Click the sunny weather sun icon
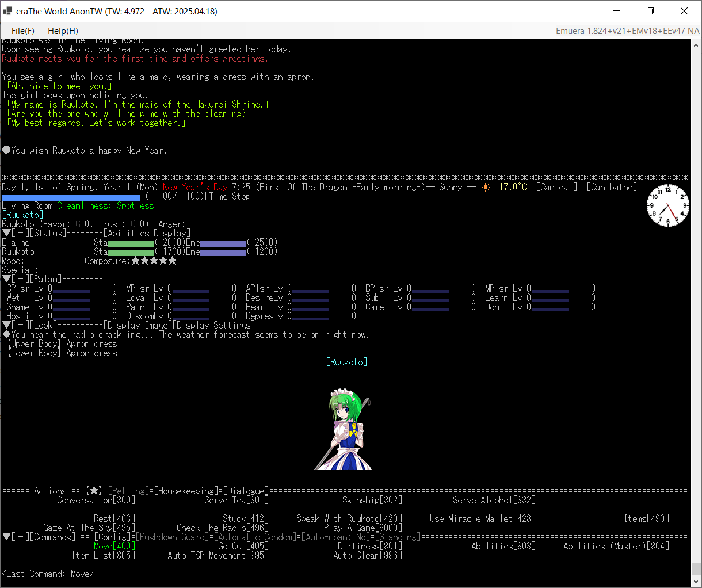This screenshot has height=588, width=702. [486, 188]
